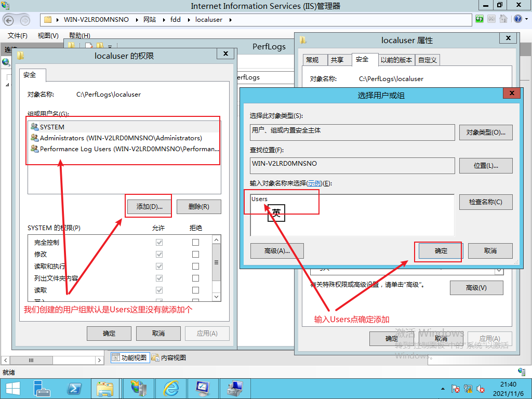Toggle deny checkbox for 读取和执行

195,266
